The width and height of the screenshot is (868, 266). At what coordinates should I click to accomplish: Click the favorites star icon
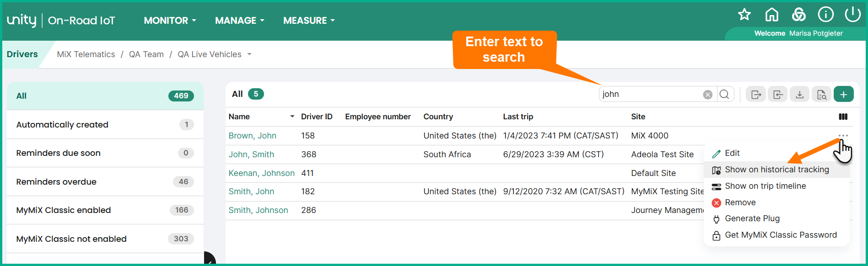744,15
